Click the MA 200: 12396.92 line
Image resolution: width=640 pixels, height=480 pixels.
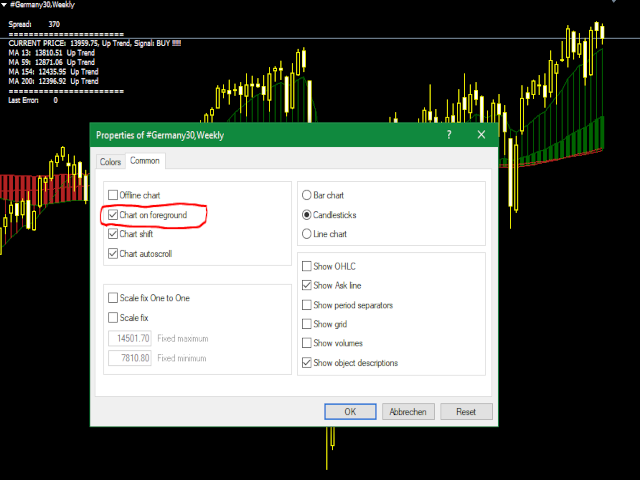[53, 81]
